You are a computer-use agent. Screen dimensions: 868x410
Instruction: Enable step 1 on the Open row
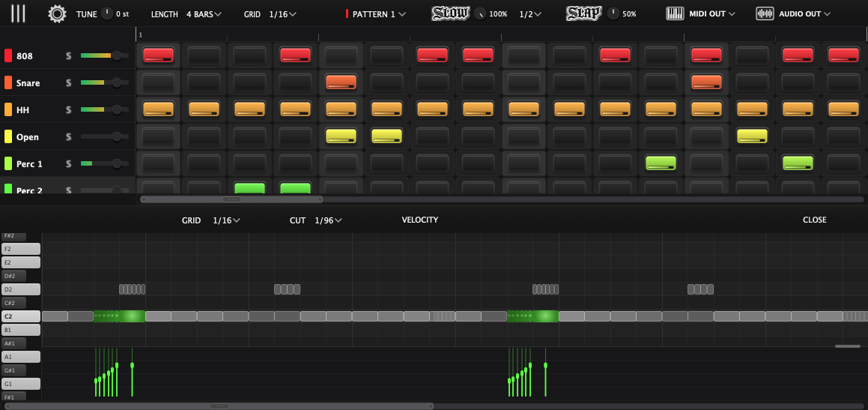point(158,136)
